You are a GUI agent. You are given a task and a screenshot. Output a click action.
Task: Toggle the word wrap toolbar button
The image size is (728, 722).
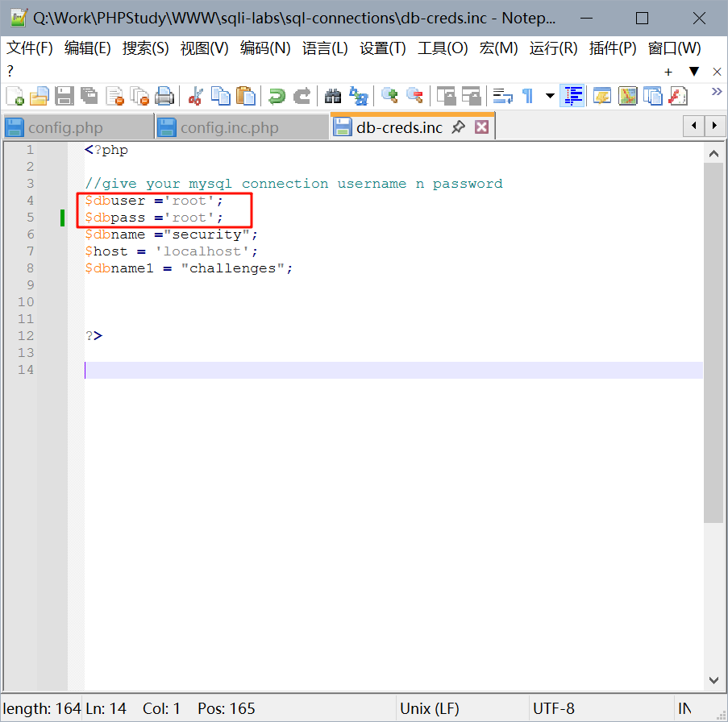(503, 97)
